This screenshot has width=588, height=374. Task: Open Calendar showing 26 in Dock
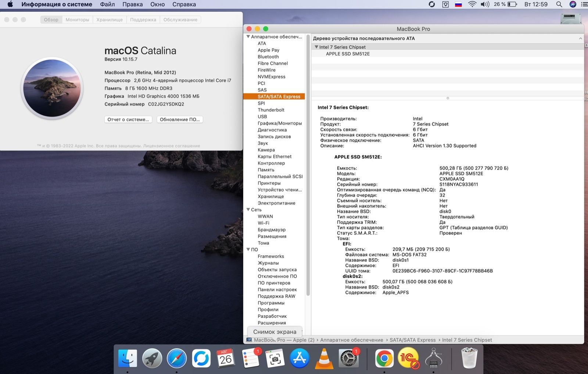[226, 358]
